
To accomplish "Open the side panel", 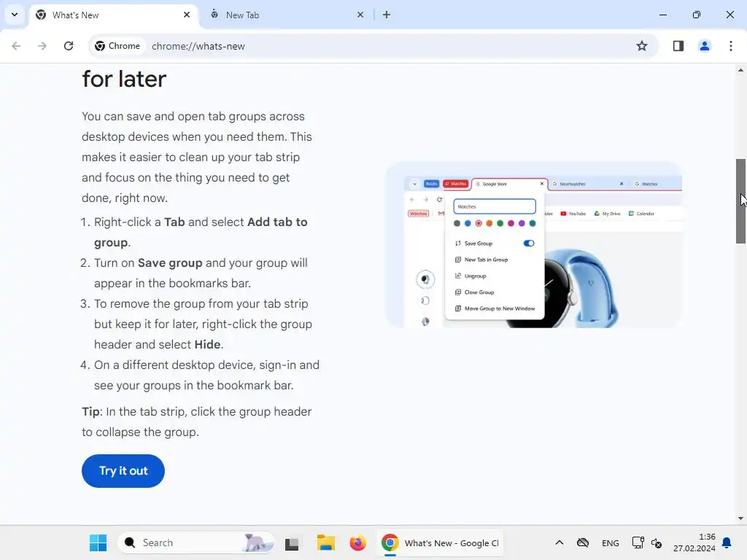I will point(678,46).
